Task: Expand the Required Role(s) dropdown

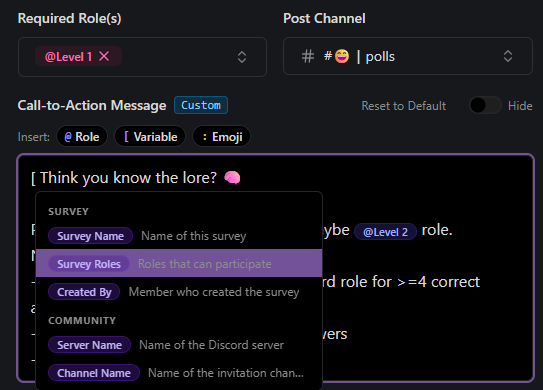Action: click(242, 57)
